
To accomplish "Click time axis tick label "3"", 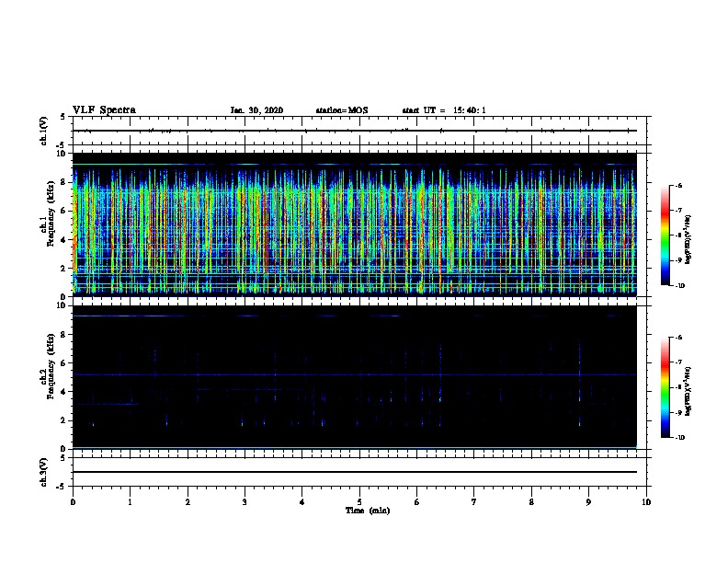I will [245, 502].
